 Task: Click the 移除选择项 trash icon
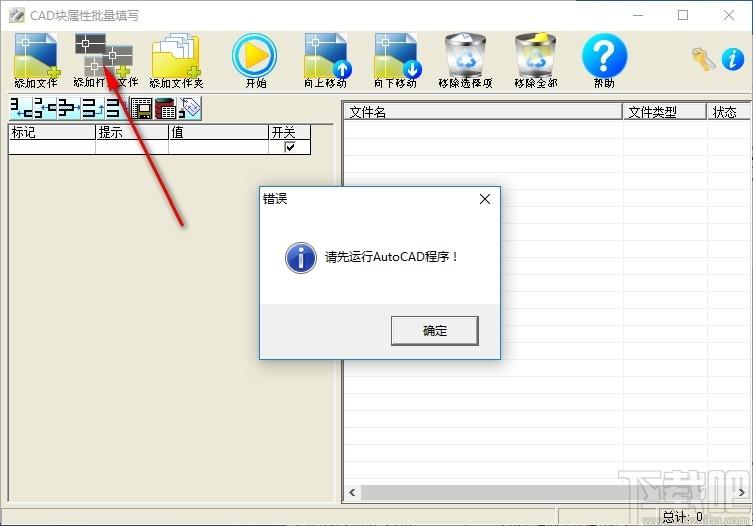click(465, 60)
